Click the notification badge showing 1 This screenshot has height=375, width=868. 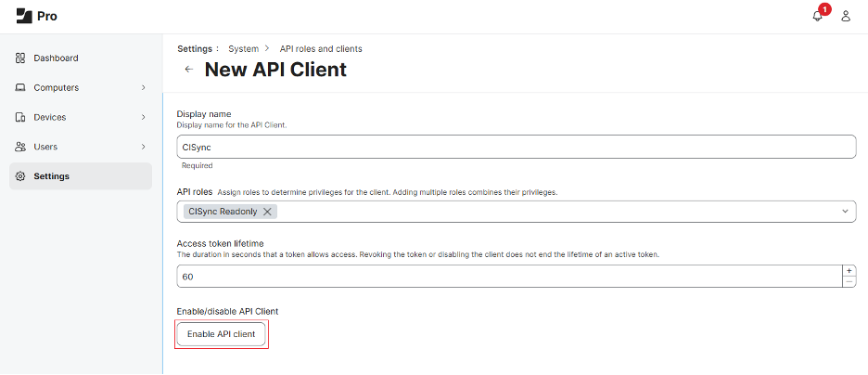[824, 9]
